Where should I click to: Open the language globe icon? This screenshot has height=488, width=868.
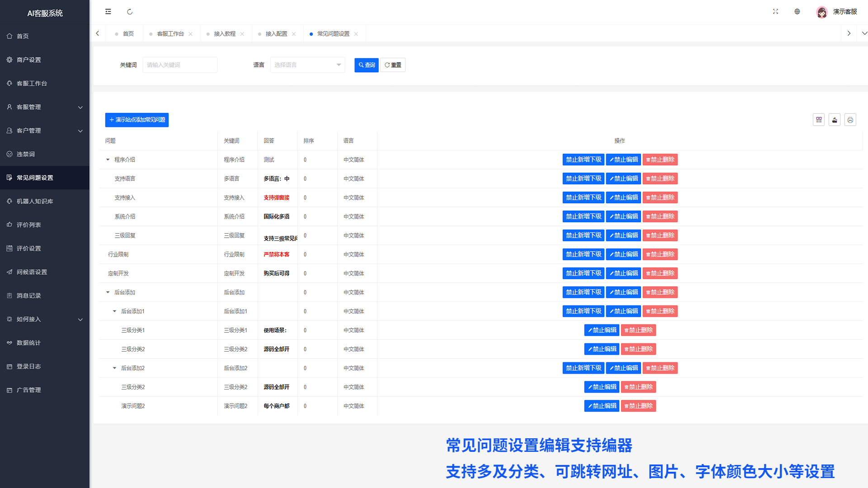tap(797, 12)
